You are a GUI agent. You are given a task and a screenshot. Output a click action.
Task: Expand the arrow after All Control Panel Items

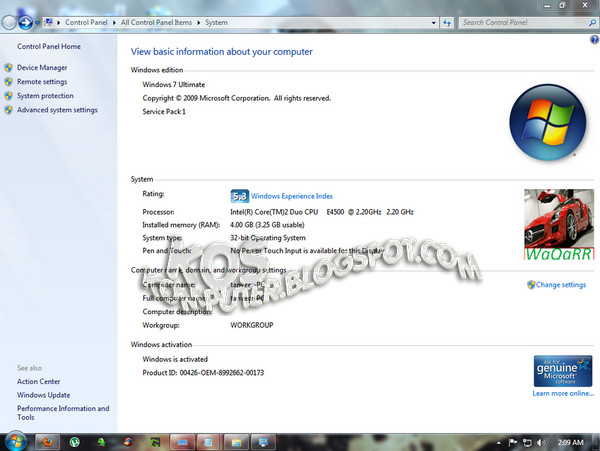(x=199, y=23)
